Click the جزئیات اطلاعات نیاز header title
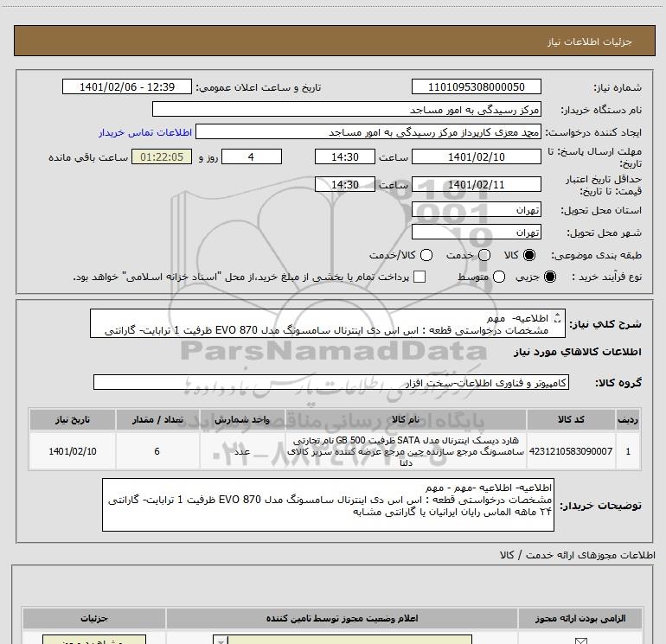Image resolution: width=666 pixels, height=644 pixels. click(589, 41)
